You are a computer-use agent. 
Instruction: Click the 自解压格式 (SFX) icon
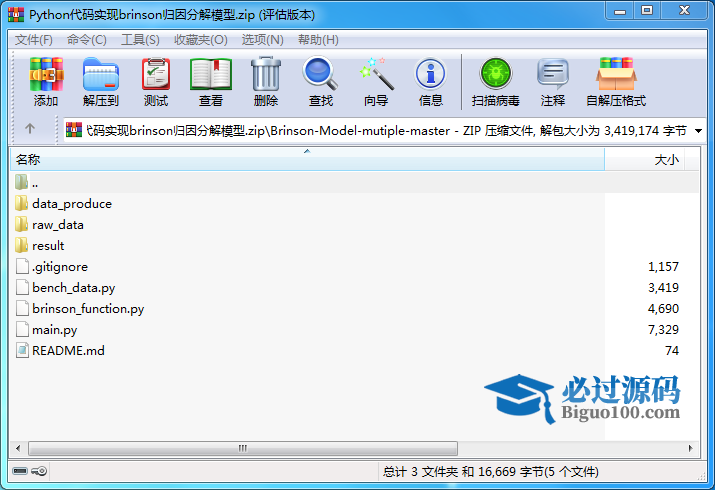(x=616, y=74)
